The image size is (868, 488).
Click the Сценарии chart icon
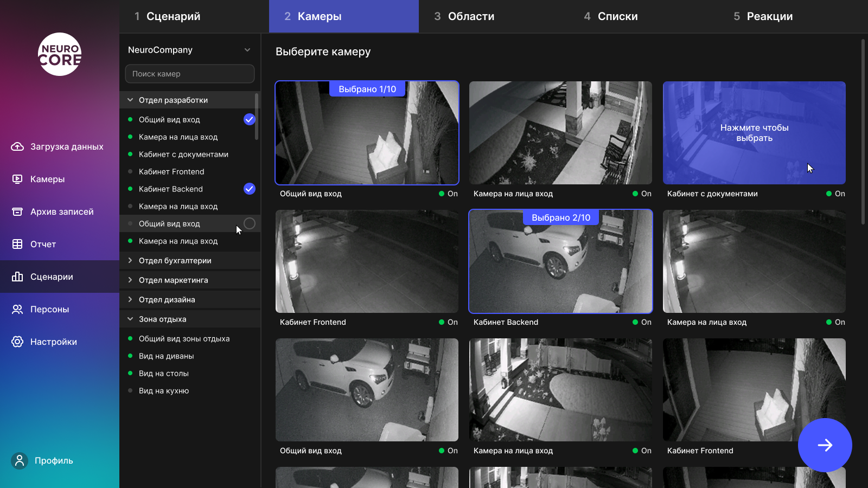coord(17,277)
